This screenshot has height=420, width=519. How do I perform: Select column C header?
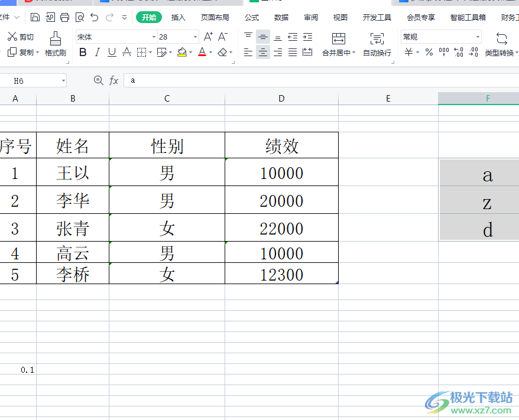click(167, 99)
